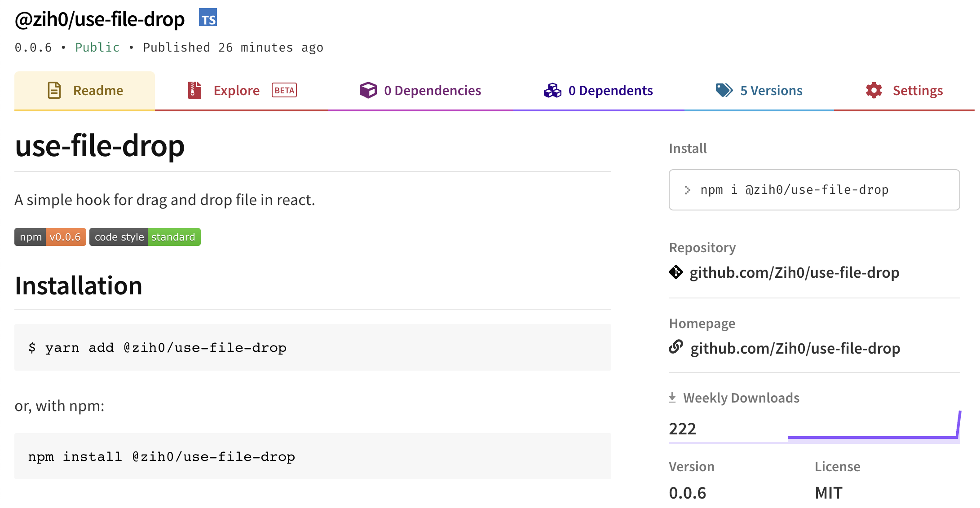Open the Homepage github.com/Zih0/use-file-drop link
Viewport: 980px width, 508px height.
coord(795,349)
